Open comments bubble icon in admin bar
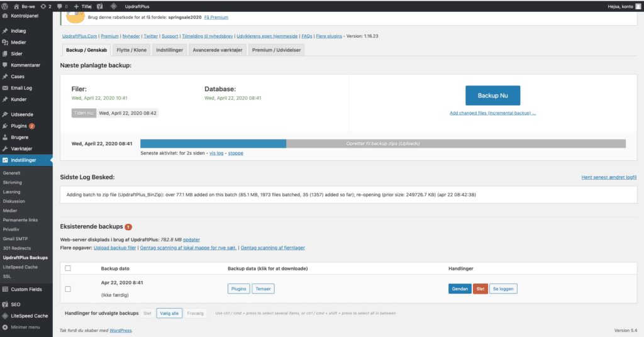Screen dimensions: 644x337 coord(60,6)
